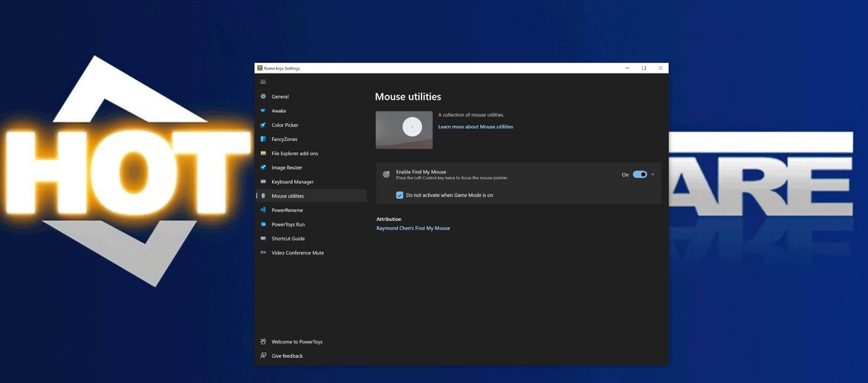The height and width of the screenshot is (383, 868).
Task: Click the Give feedback icon
Action: (x=263, y=356)
